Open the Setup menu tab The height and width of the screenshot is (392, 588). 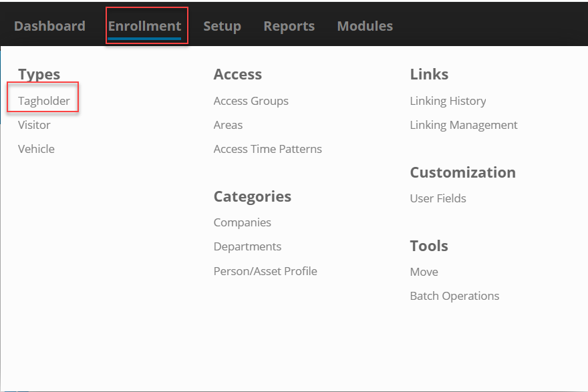pos(222,27)
